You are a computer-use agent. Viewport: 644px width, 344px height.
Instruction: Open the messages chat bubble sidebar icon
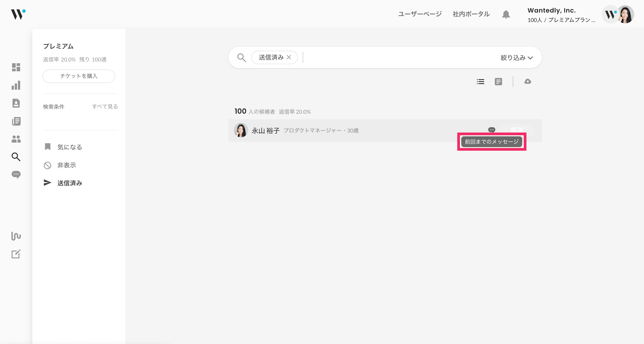coord(16,174)
